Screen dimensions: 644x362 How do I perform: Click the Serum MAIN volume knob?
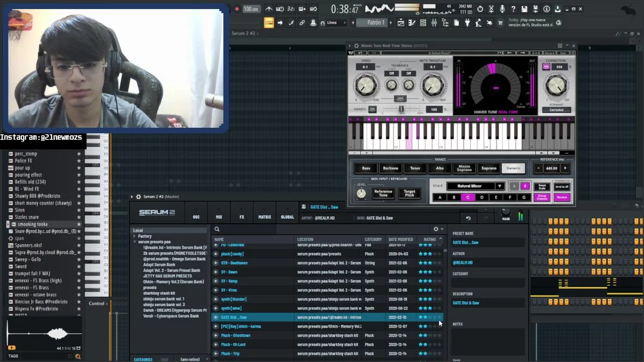click(x=506, y=212)
